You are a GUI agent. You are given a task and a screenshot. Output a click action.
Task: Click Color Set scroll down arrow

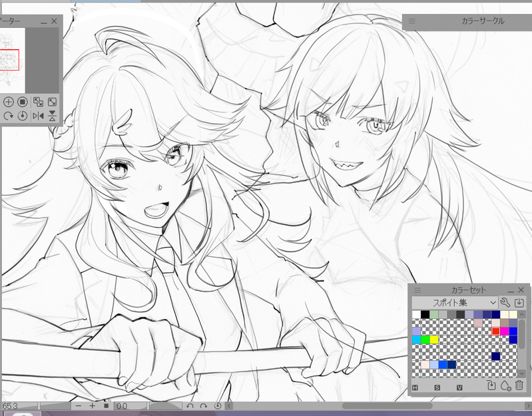[x=522, y=373]
